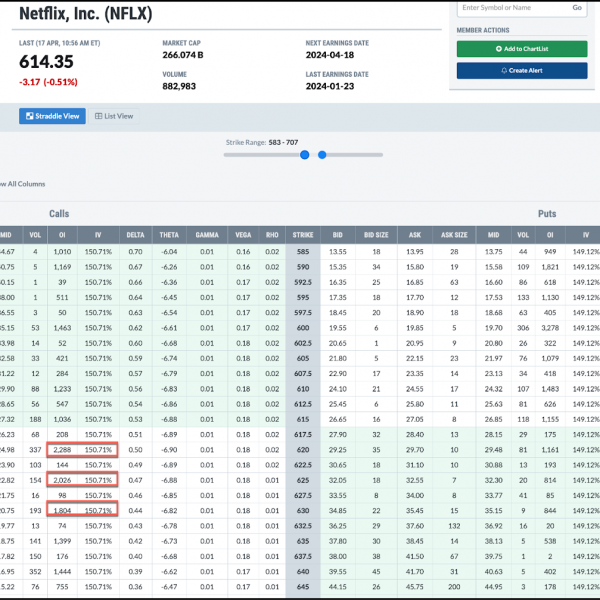Viewport: 600px width, 600px height.
Task: Select strike price 600 cell
Action: pos(303,328)
